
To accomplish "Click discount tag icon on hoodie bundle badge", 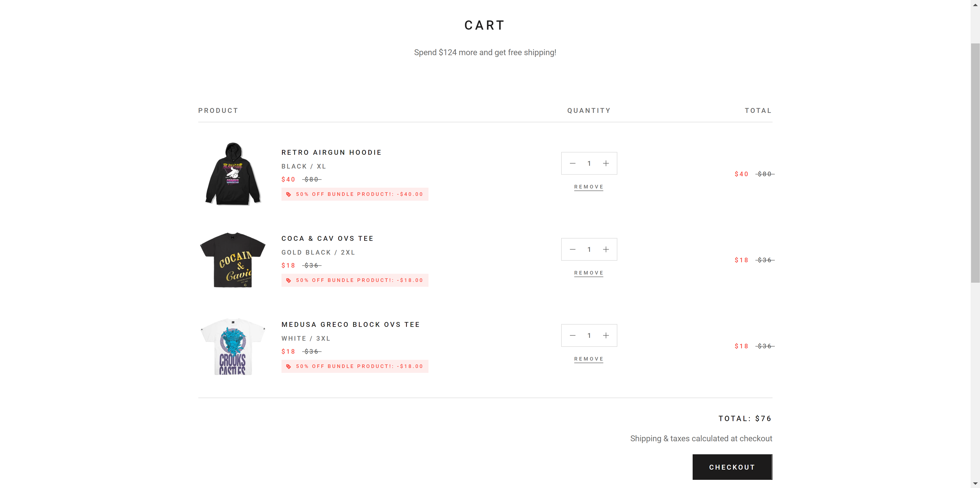I will point(289,195).
